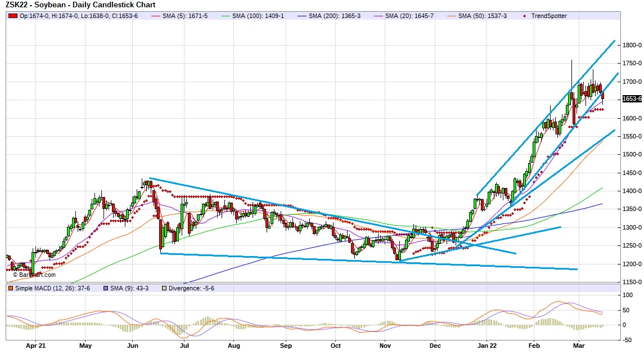644x363 pixels.
Task: Click the TrendSpotter legend text
Action: (x=549, y=16)
